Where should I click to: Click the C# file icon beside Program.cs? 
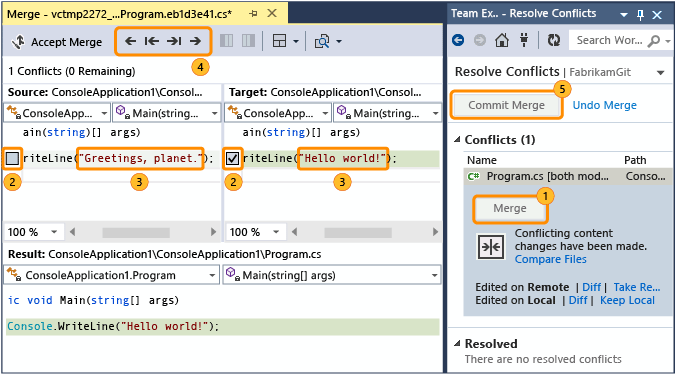click(474, 176)
